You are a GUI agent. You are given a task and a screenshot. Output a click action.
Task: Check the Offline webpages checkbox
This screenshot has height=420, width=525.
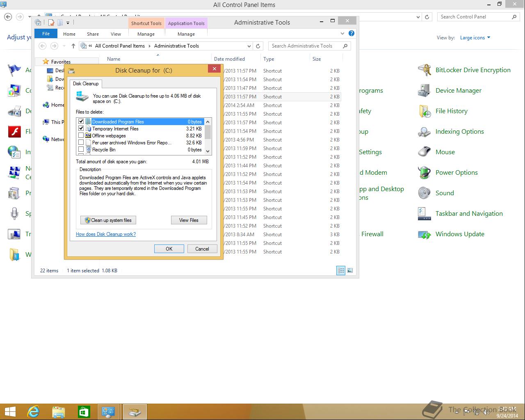point(81,136)
